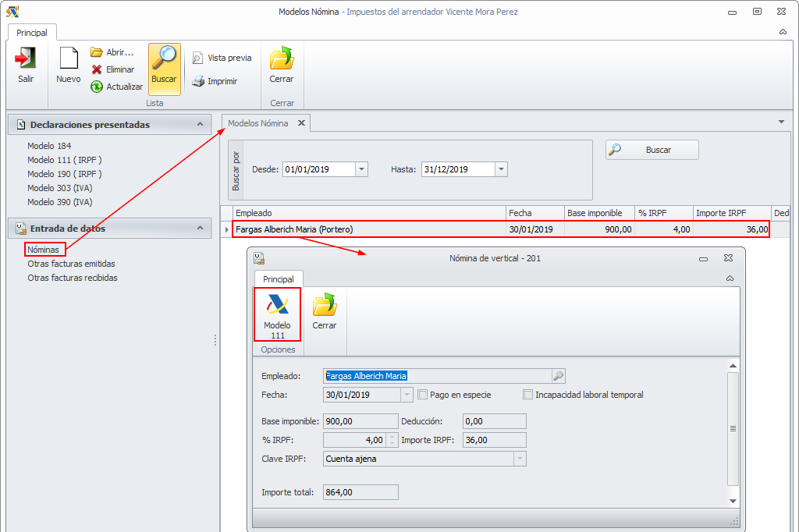Open the Hasta date dropdown
Image resolution: width=799 pixels, height=532 pixels.
[501, 169]
